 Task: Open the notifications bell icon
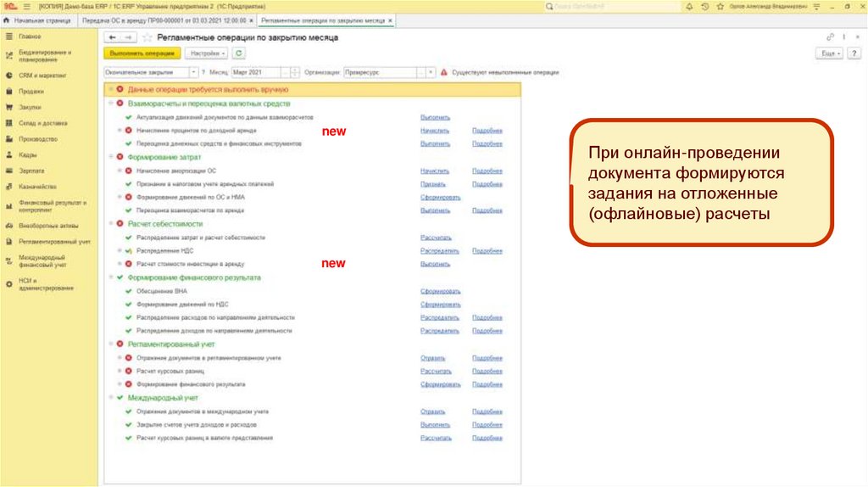[x=689, y=7]
